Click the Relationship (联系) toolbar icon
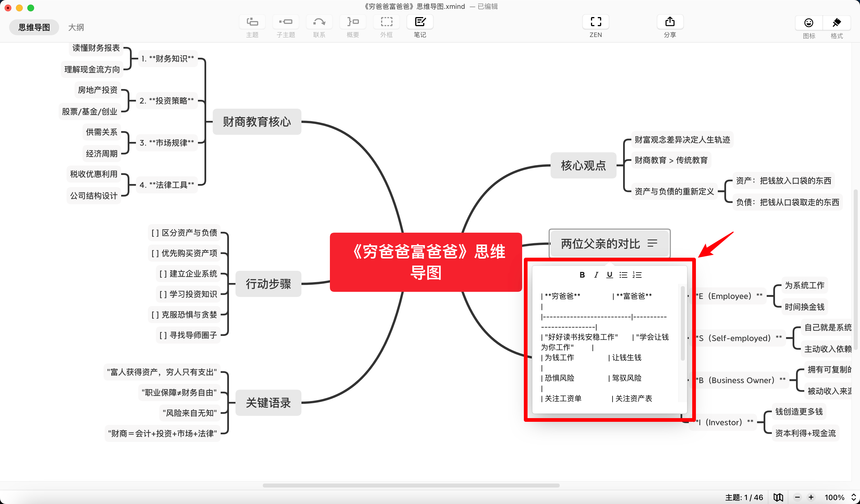 tap(319, 22)
